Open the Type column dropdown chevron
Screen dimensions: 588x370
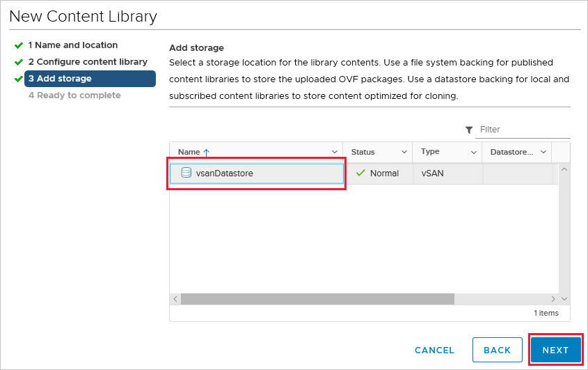tap(474, 152)
